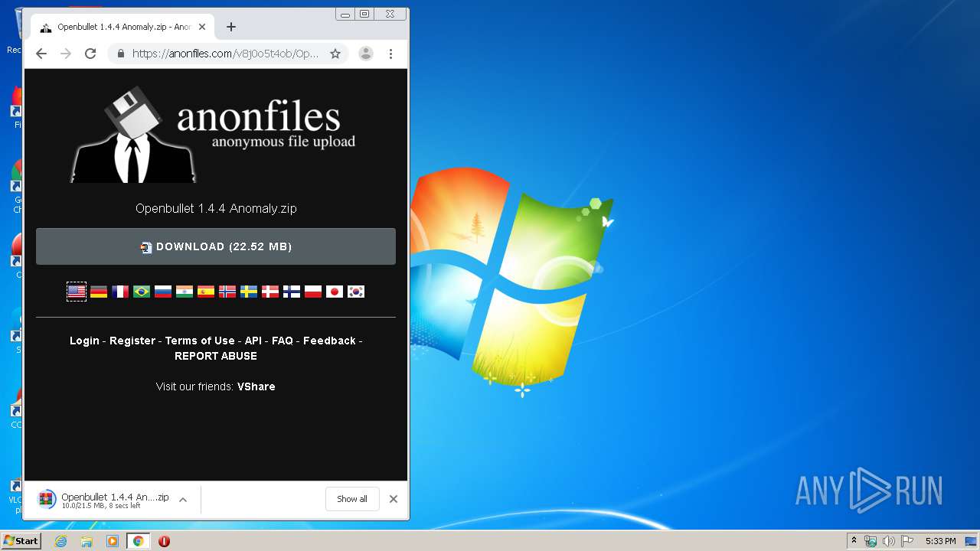Visit the VShare friend link
This screenshot has height=551, width=980.
pyautogui.click(x=256, y=386)
